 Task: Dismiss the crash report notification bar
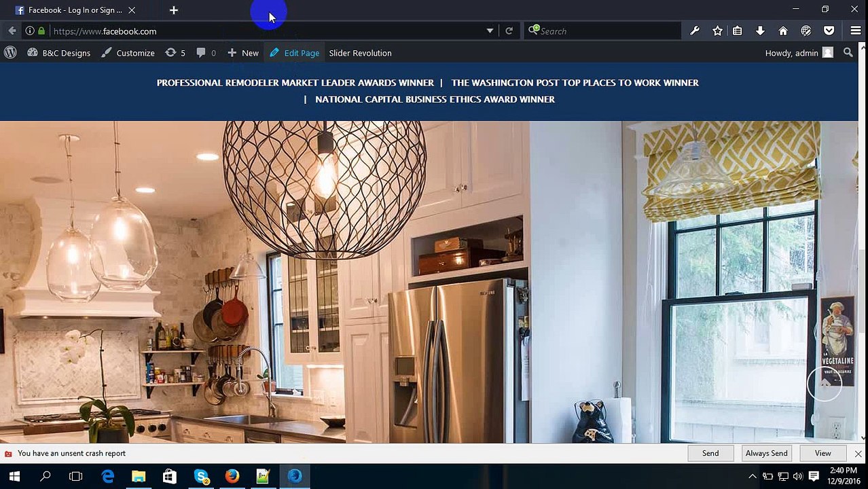[858, 453]
